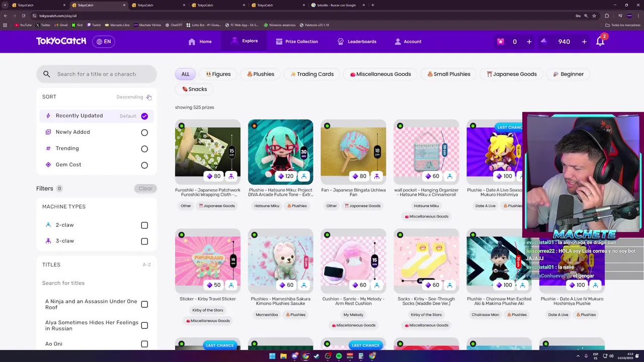644x362 pixels.
Task: Open the Kirby Travel Sticker prize
Action: (x=208, y=261)
